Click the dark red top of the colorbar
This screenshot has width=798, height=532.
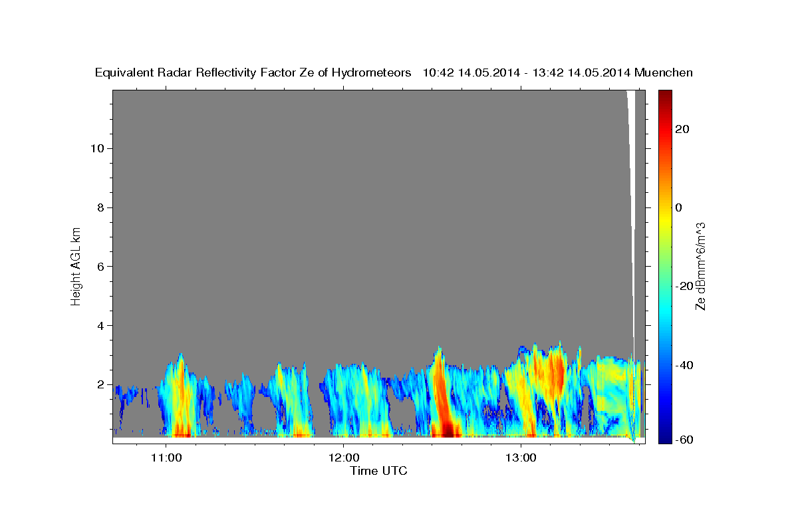pos(664,96)
